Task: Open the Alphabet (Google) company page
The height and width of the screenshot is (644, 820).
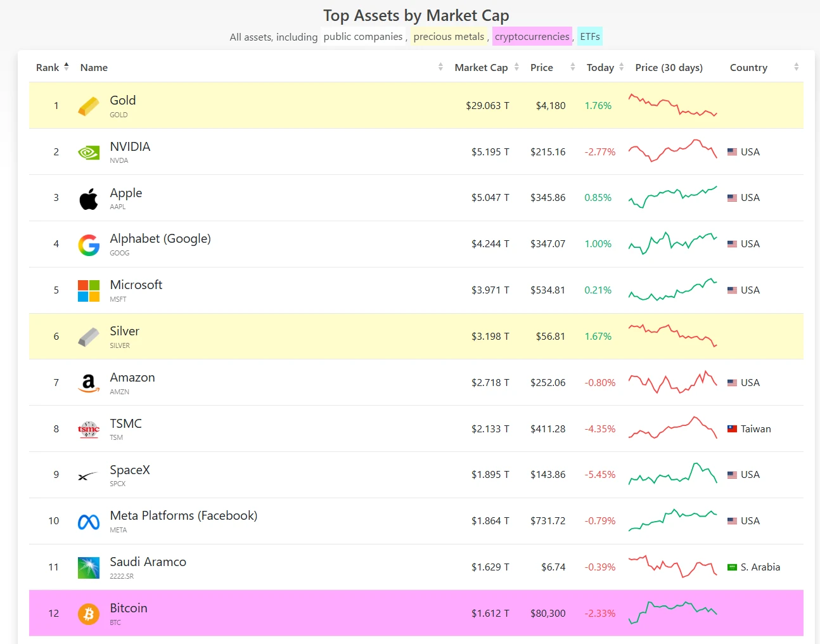Action: pyautogui.click(x=160, y=238)
